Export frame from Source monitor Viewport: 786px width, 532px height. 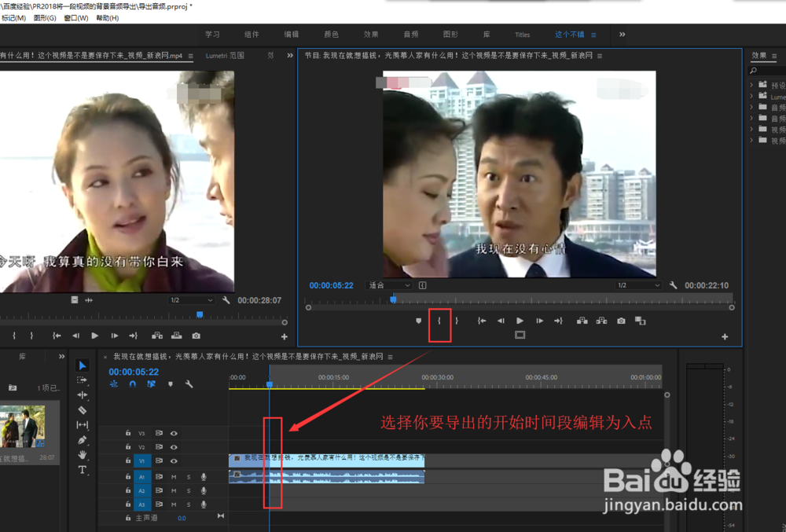[x=196, y=336]
